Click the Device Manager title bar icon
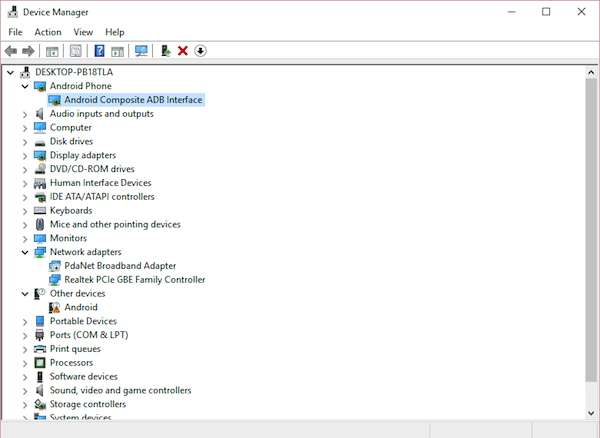This screenshot has width=600, height=438. pos(13,12)
